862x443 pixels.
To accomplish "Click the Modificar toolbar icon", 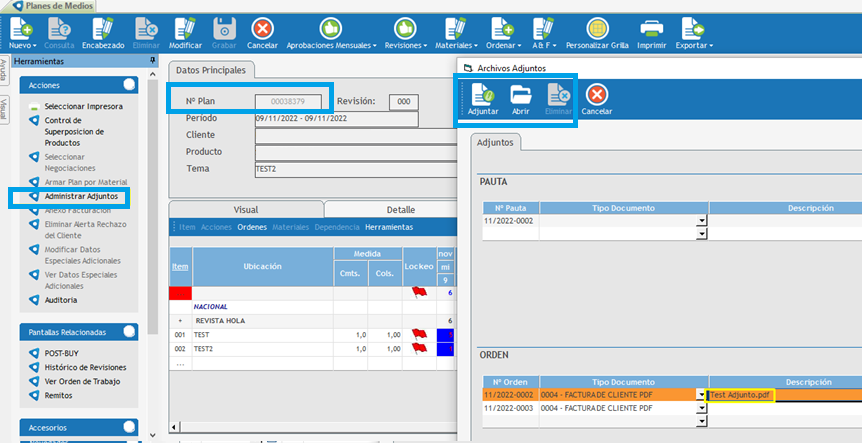I will click(x=185, y=28).
